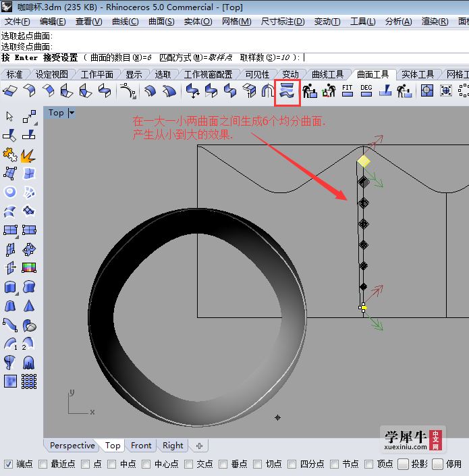This screenshot has width=469, height=476.
Task: Select the Sweep 1 rail icon
Action: [11, 344]
